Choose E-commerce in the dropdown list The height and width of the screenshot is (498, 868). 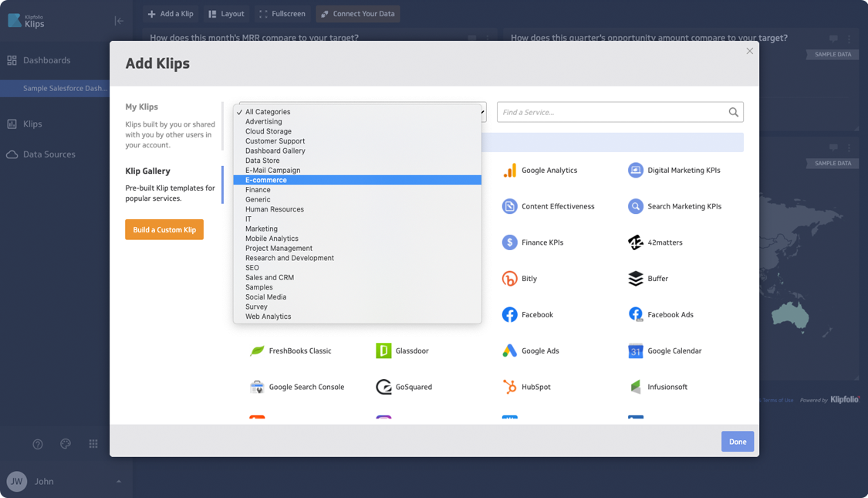357,180
